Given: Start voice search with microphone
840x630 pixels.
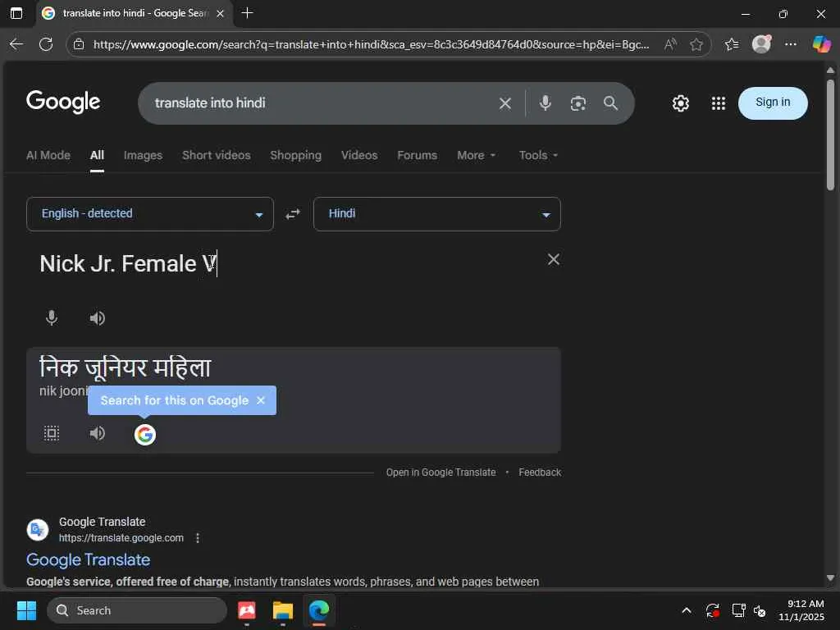Looking at the screenshot, I should point(545,103).
